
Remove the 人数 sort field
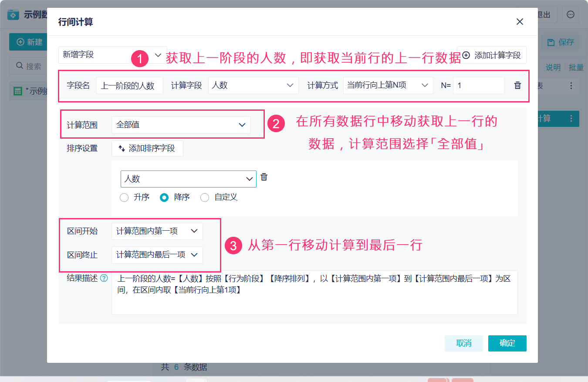(264, 177)
